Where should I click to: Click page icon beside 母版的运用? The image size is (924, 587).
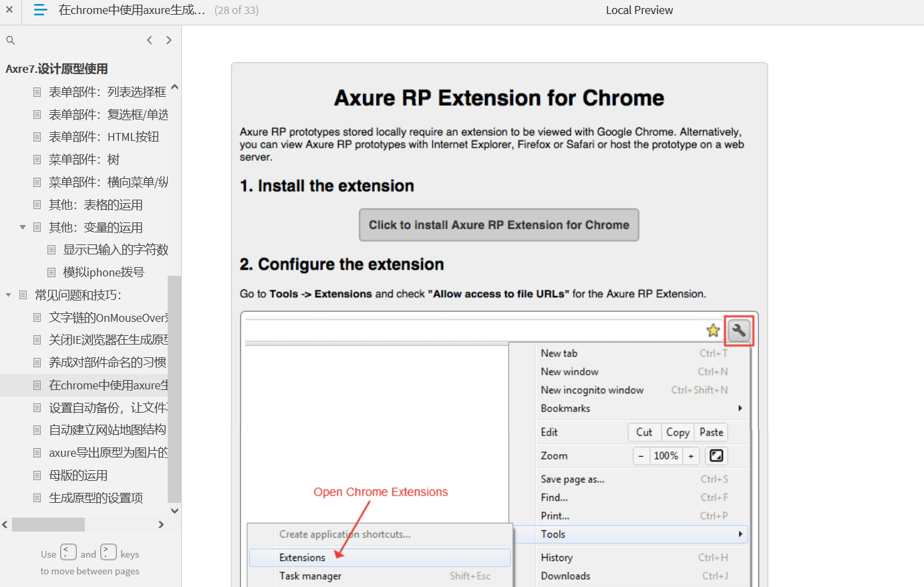pos(37,475)
